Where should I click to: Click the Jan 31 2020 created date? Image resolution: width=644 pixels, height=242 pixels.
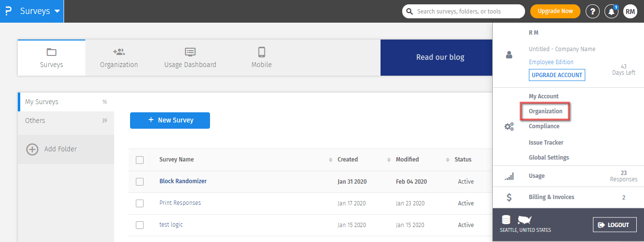(352, 182)
